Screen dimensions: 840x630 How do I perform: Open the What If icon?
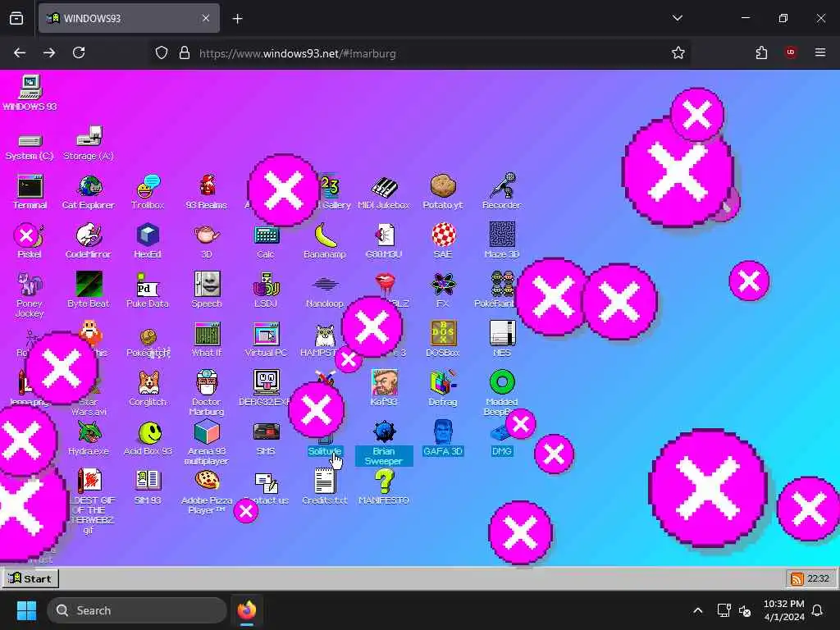click(x=207, y=334)
